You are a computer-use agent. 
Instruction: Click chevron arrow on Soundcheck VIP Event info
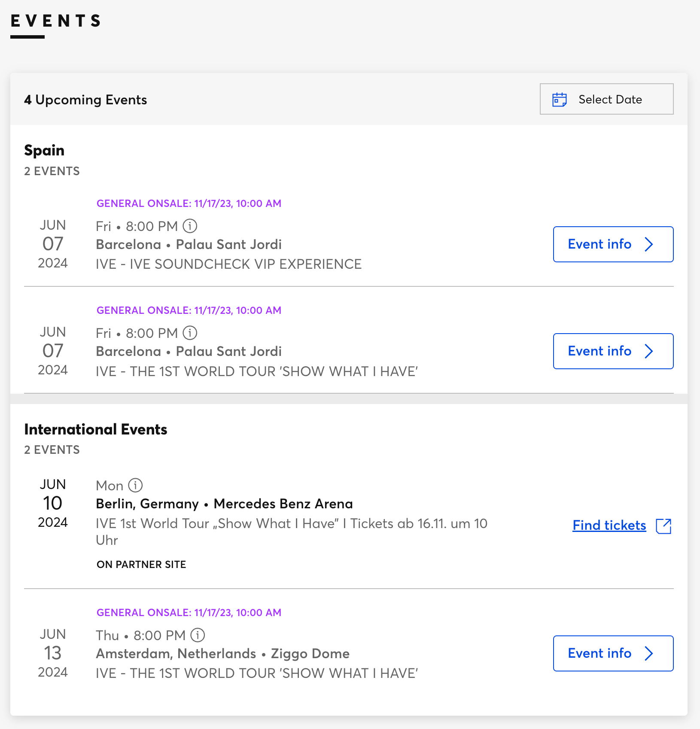point(649,244)
